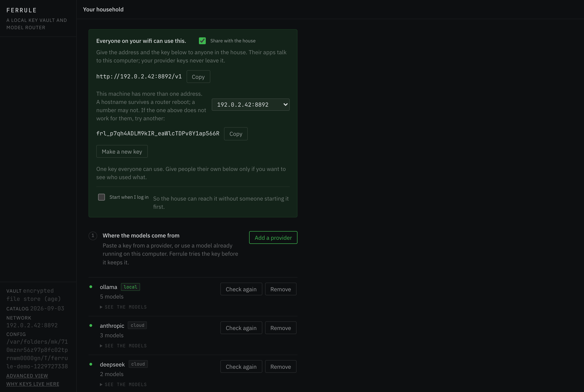This screenshot has height=392, width=584.
Task: Enable the Start when I log in checkbox
Action: pyautogui.click(x=101, y=197)
